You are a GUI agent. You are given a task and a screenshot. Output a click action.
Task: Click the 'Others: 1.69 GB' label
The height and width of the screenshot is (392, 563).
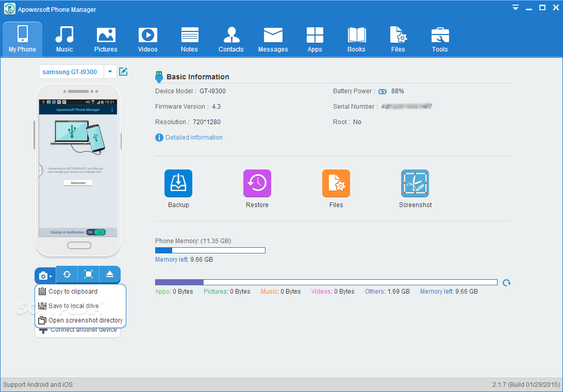(x=387, y=292)
